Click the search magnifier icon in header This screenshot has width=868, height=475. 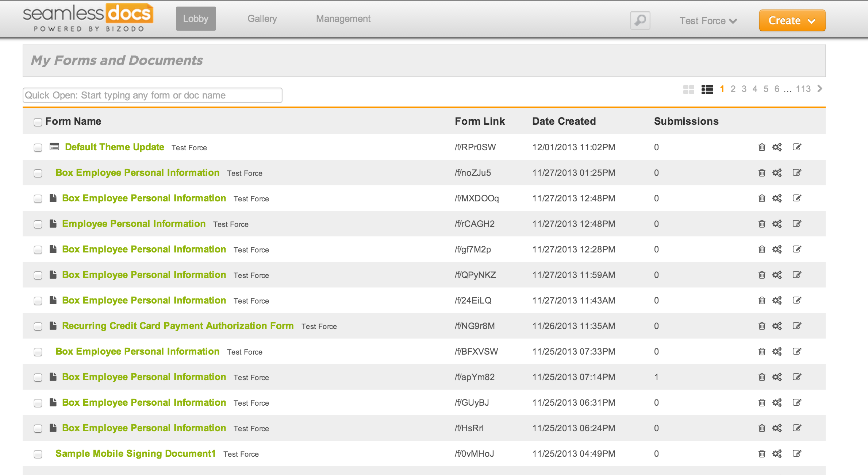[640, 20]
